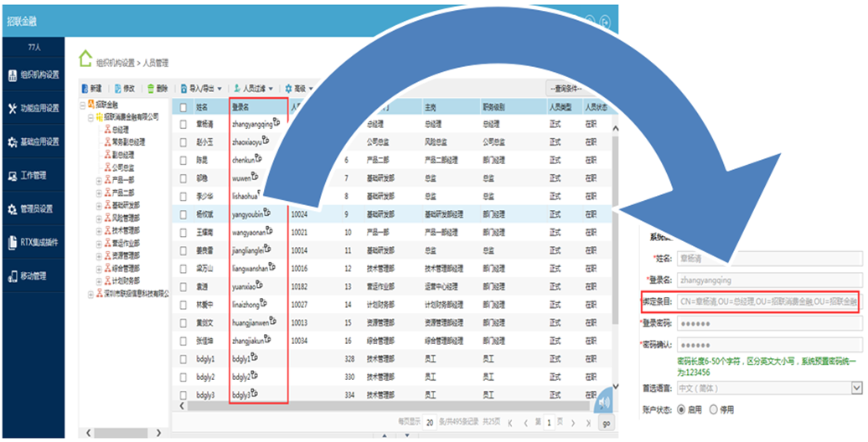Screen dimensions: 868x442
Task: Open RTX集成插件 in the sidebar
Action: pyautogui.click(x=34, y=243)
